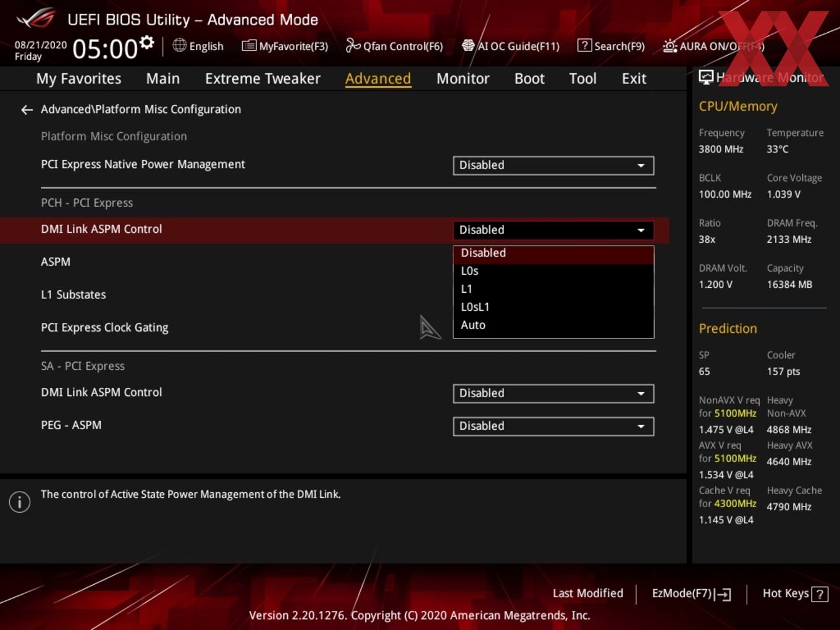Click the MyFavorite list icon

249,46
